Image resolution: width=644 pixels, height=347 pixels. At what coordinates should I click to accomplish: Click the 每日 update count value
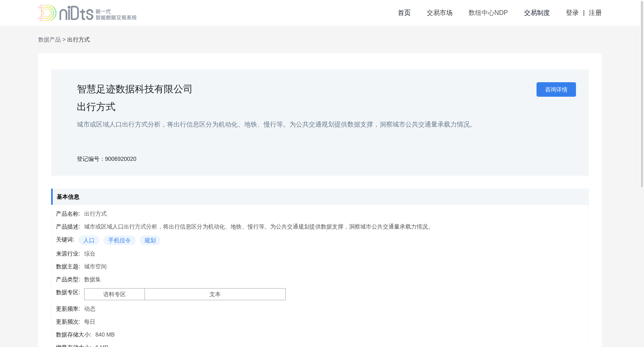coord(90,322)
